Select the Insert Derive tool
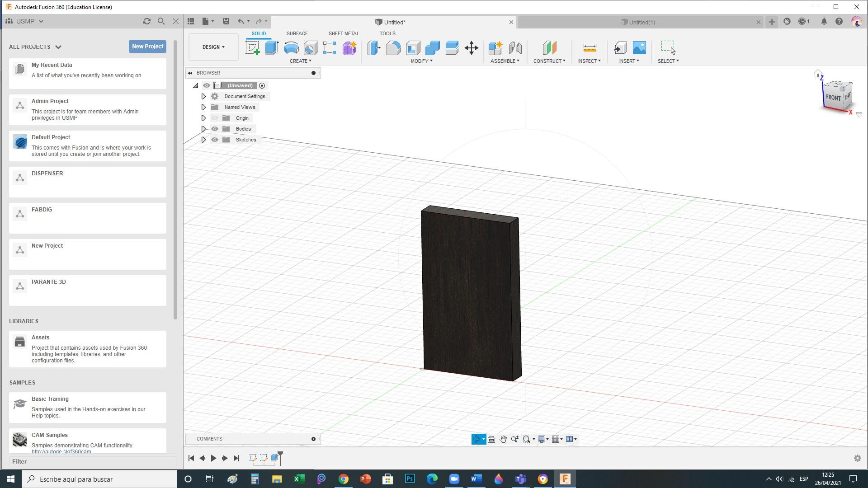Viewport: 868px width, 488px height. [x=620, y=48]
